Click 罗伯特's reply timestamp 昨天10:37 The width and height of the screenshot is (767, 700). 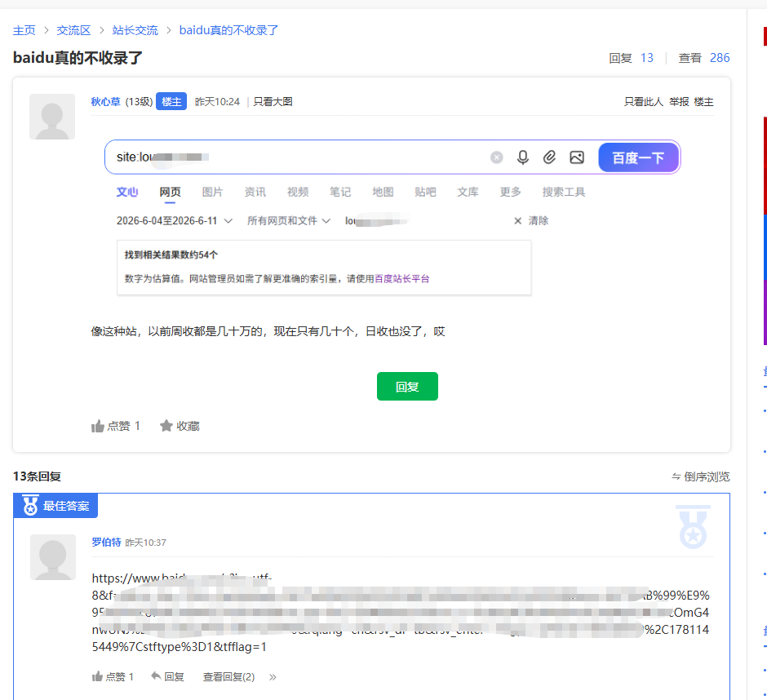click(146, 543)
